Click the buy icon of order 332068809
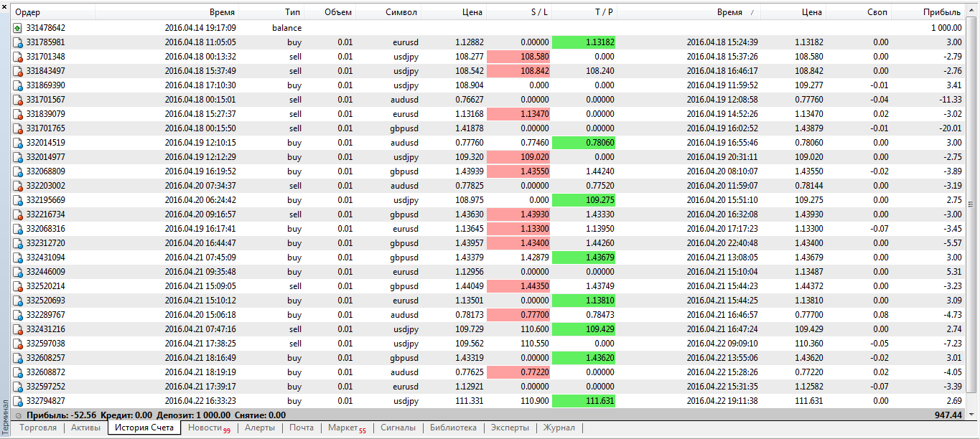 point(18,171)
